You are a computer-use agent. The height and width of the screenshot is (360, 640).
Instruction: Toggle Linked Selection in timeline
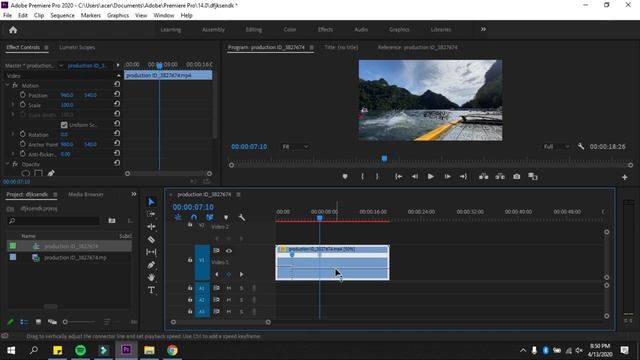pos(209,218)
